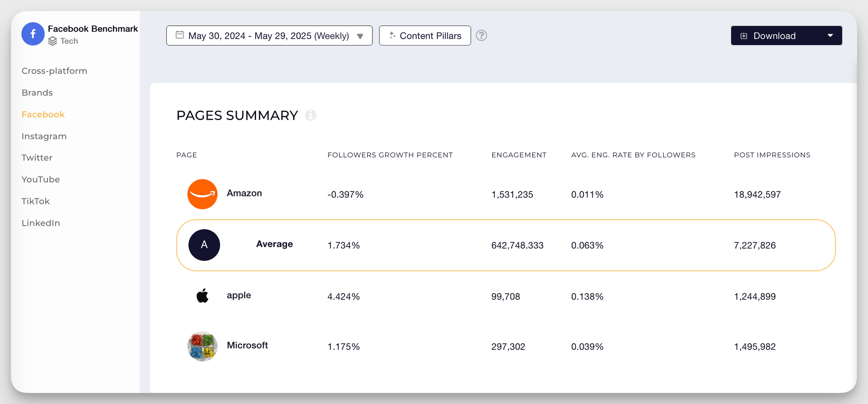Click the Download button

click(786, 36)
